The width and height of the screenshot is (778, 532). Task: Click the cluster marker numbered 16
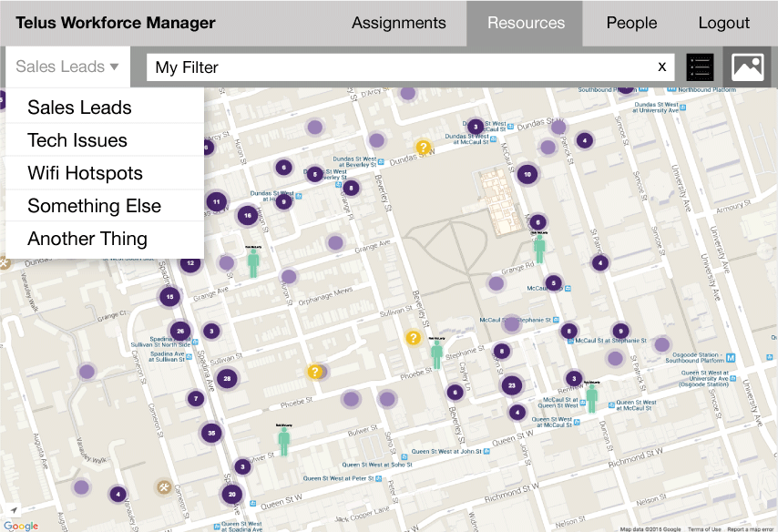pos(248,215)
